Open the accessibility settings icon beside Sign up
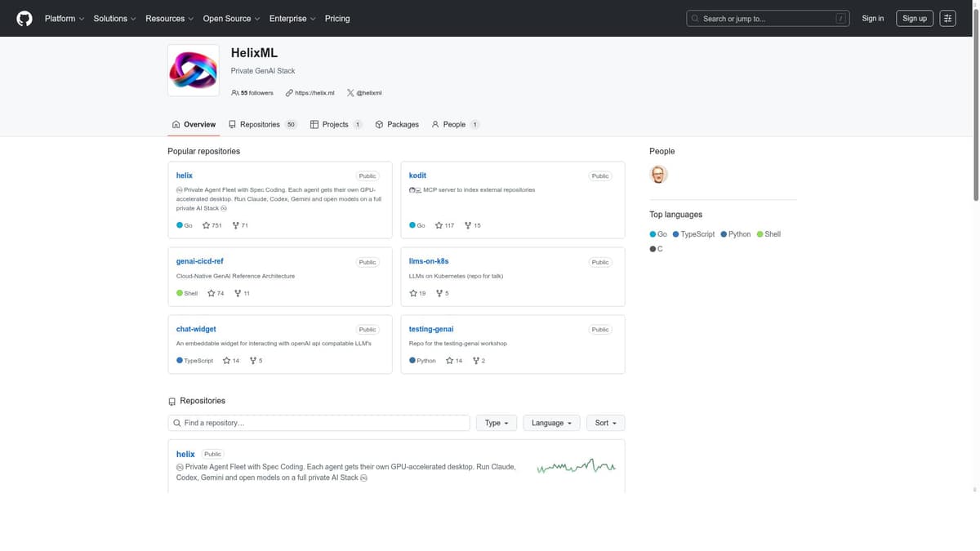980x551 pixels. tap(947, 18)
